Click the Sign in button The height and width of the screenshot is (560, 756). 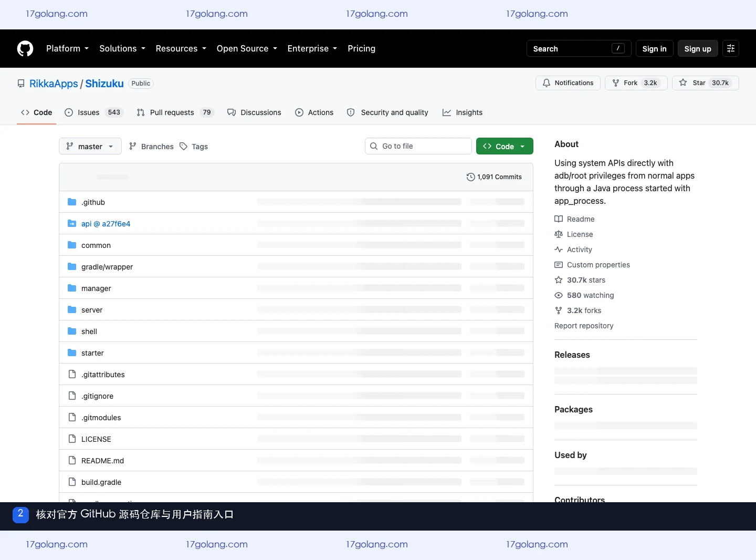654,48
